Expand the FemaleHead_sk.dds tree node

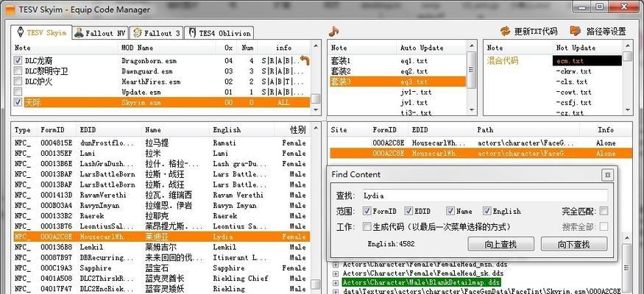click(336, 273)
